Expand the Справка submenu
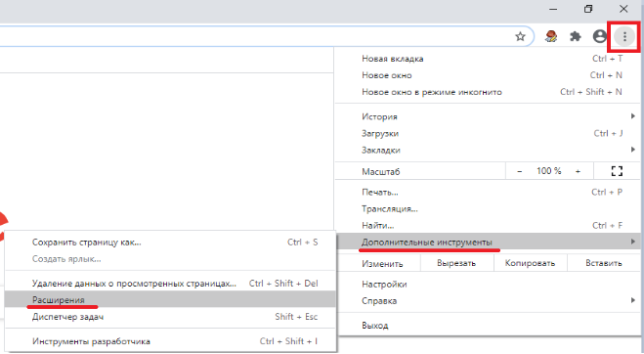The width and height of the screenshot is (644, 354). click(x=488, y=301)
